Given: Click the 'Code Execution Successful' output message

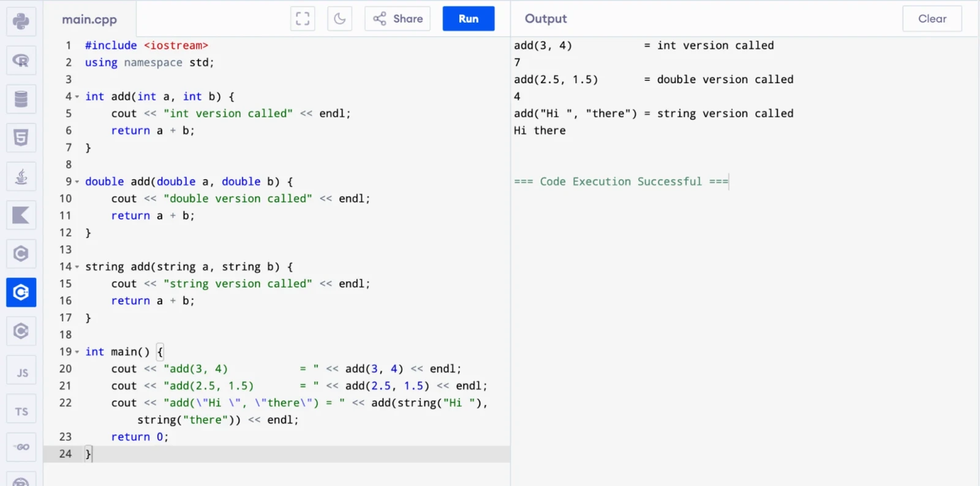Looking at the screenshot, I should point(621,182).
